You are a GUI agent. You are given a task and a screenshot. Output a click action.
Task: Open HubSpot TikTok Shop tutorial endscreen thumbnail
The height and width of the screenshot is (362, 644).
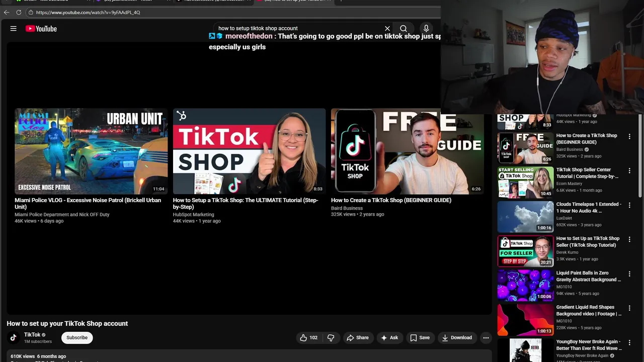pos(249,151)
